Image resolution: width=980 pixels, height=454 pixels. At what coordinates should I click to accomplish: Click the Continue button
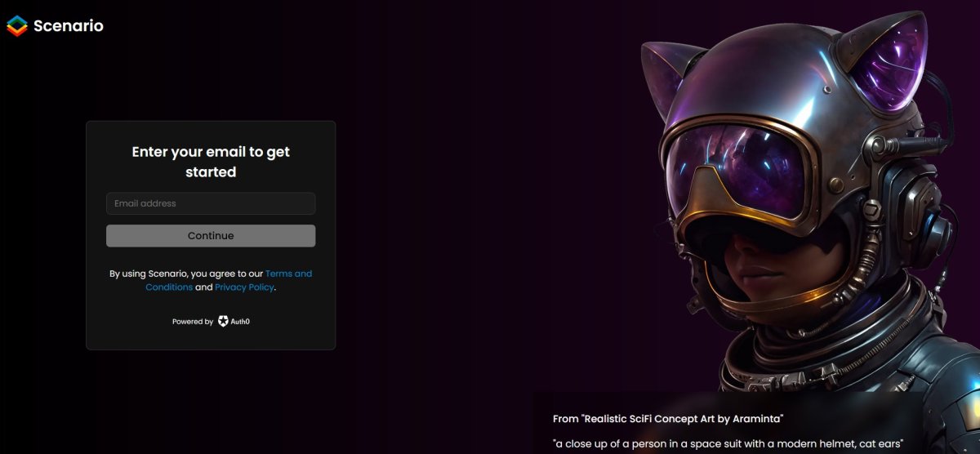211,236
